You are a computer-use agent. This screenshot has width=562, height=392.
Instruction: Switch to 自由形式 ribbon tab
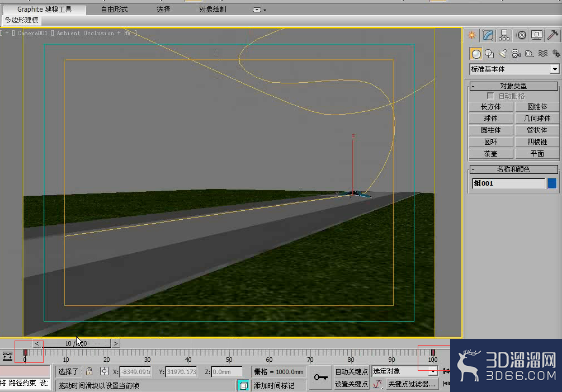click(114, 10)
